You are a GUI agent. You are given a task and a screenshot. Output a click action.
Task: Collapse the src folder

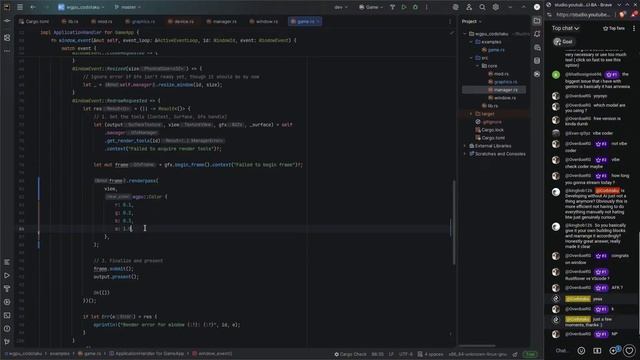coord(471,58)
